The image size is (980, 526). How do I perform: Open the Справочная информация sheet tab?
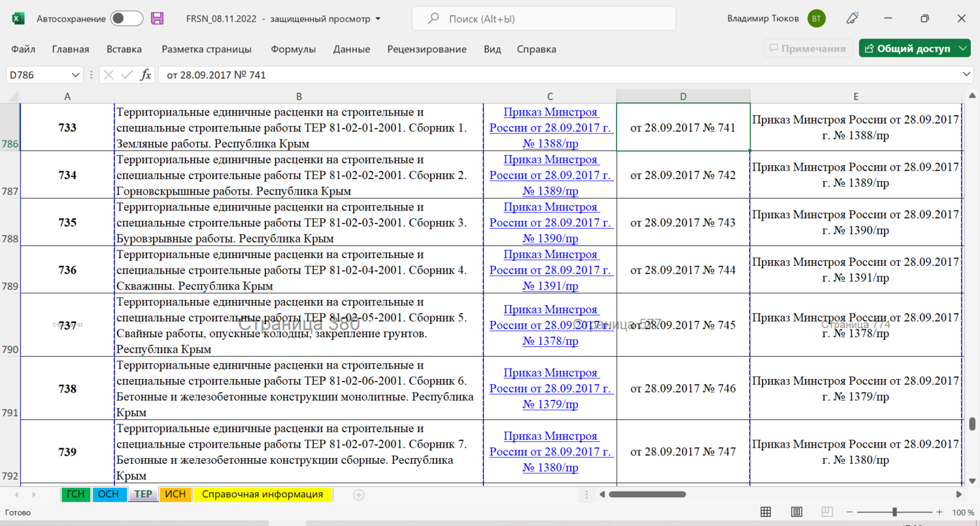pos(262,495)
